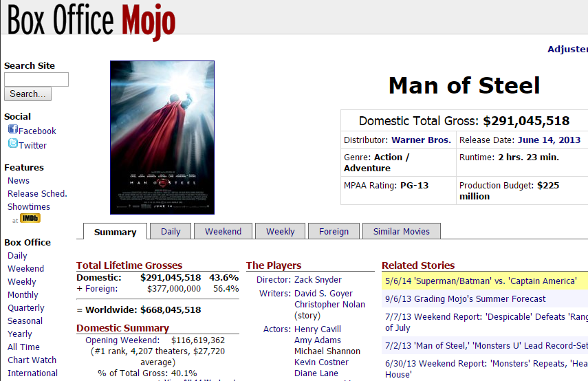Open the Similar Movies tab
The width and height of the screenshot is (588, 381).
401,231
